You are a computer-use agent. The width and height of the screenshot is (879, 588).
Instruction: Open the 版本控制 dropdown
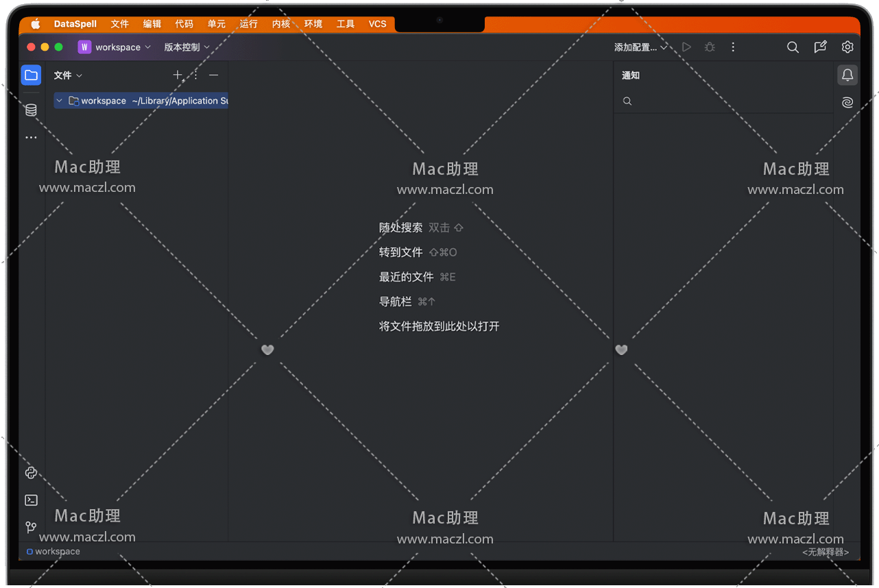point(186,47)
